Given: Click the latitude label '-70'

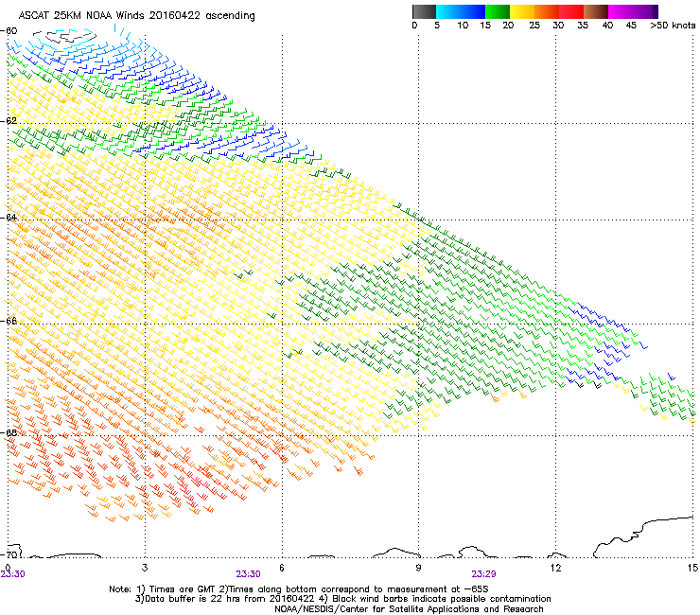Looking at the screenshot, I should click(x=9, y=554).
